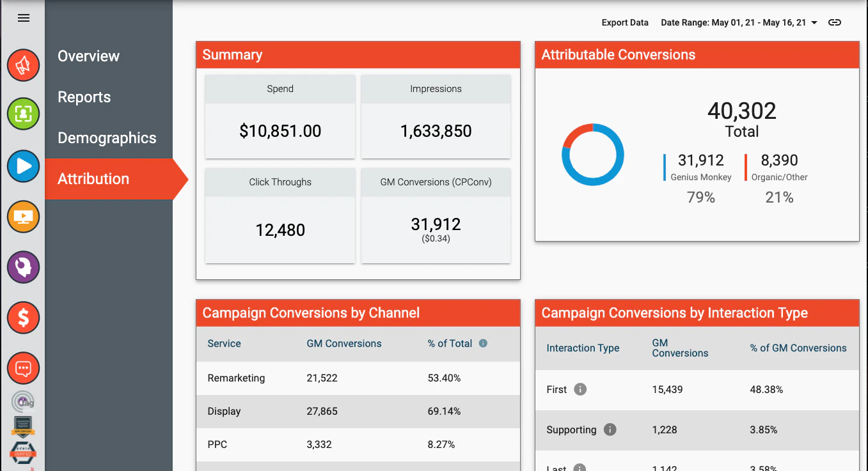Screen dimensions: 868x471
Task: Click the green person-frame sidebar icon
Action: click(x=24, y=115)
